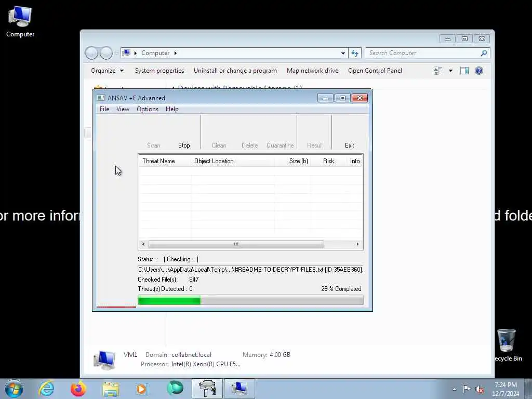
Task: Click the Delete toolbar button
Action: tap(250, 145)
